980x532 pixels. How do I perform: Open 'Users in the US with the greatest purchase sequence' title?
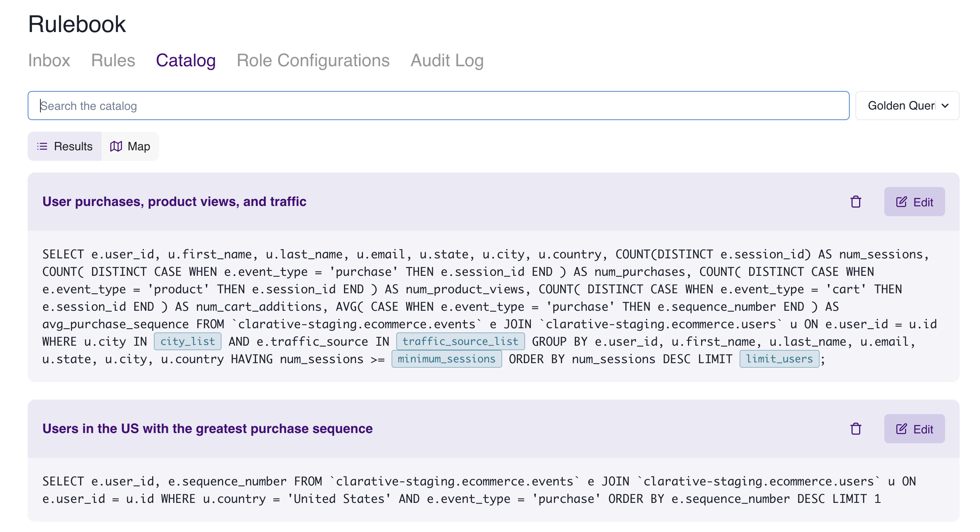[x=208, y=428]
